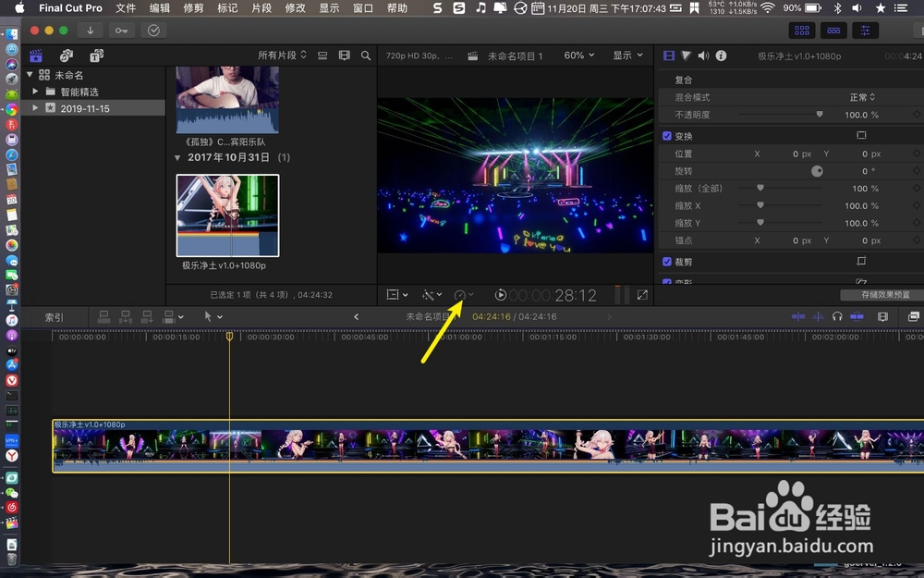This screenshot has width=924, height=578.
Task: Click the Crop onscreen controls icon
Action: (861, 261)
